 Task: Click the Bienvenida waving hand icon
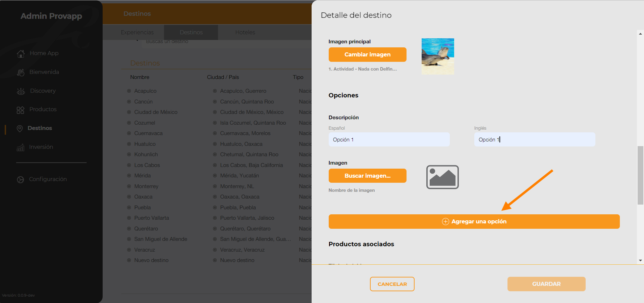(21, 72)
